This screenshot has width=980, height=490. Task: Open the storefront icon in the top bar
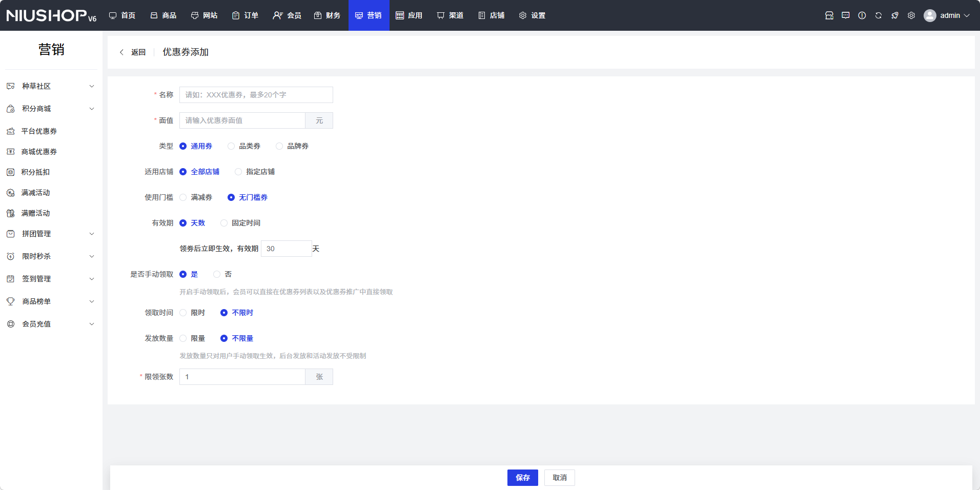pos(829,15)
